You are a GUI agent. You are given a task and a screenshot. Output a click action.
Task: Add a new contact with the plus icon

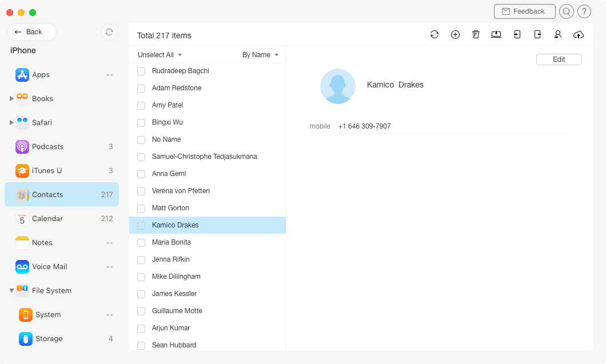(455, 35)
